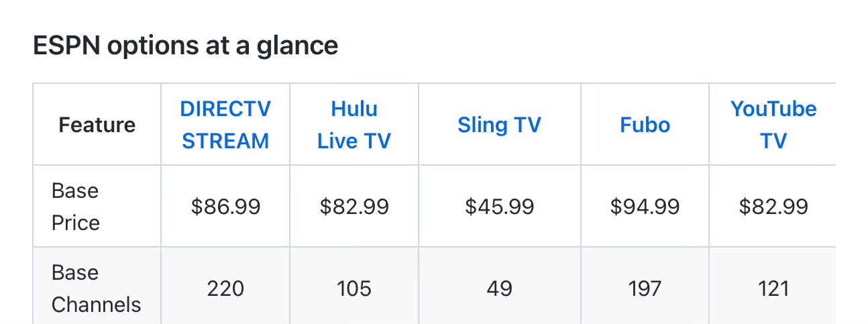Click the word glance in the heading
The image size is (868, 324).
pos(297,46)
